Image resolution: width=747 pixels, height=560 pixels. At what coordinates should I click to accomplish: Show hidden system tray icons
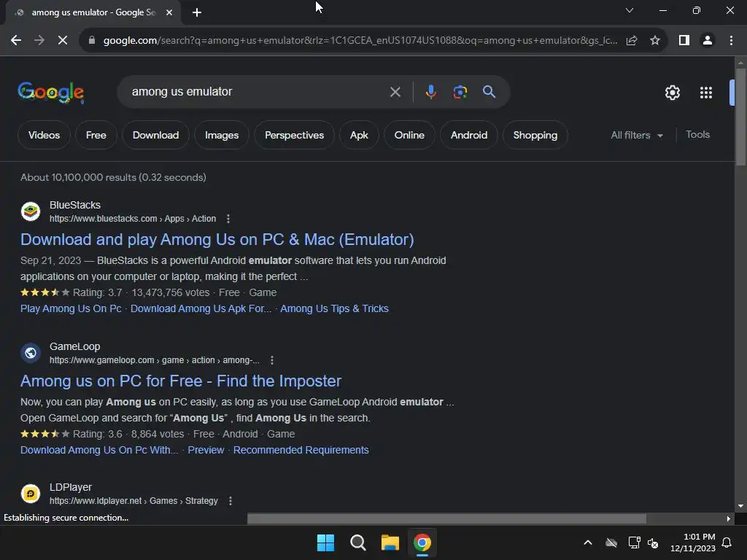[x=588, y=542]
